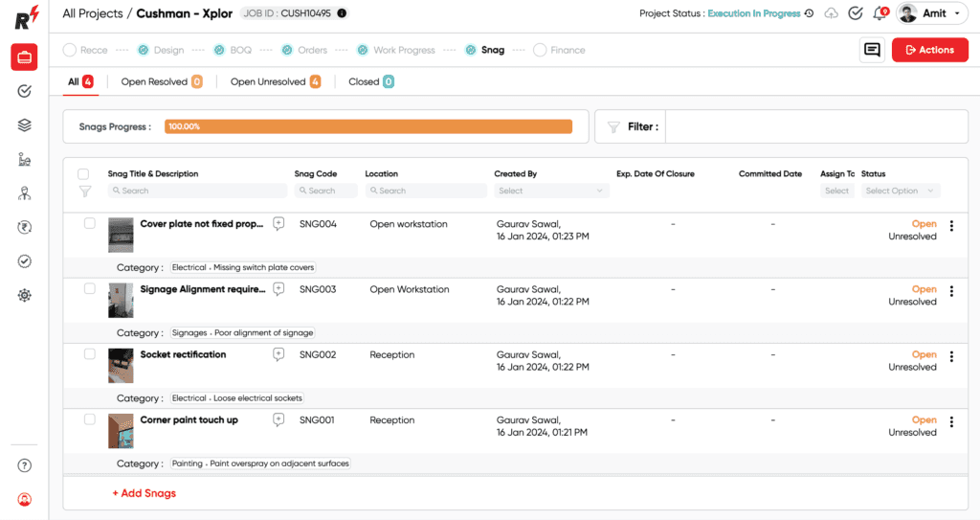Select the Cover plate snag checkbox
Screen dimensions: 980x520
click(89, 223)
